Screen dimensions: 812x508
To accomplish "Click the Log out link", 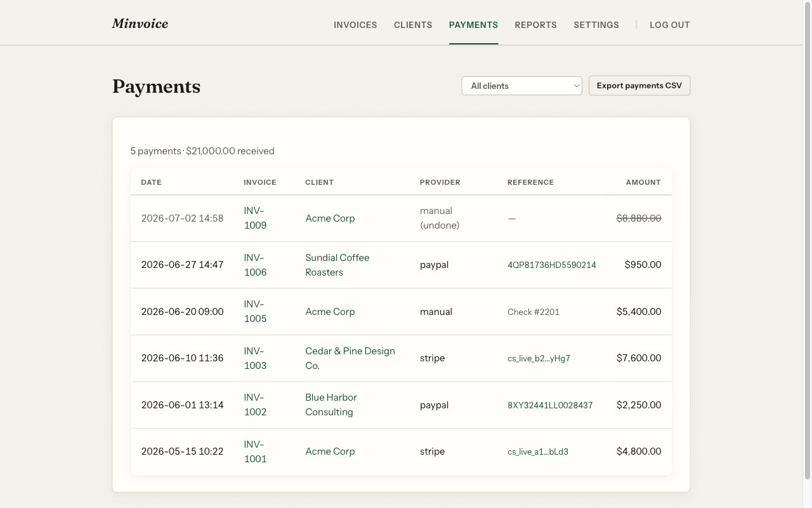I will (x=670, y=25).
